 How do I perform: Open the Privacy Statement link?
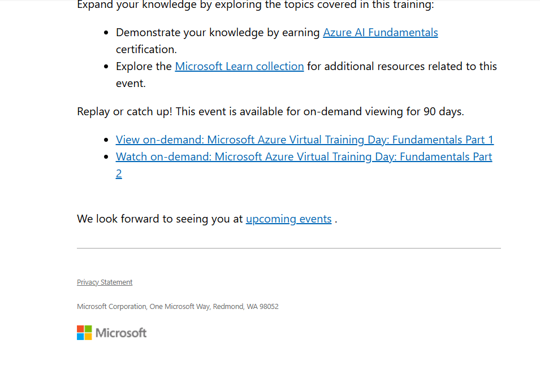(105, 282)
